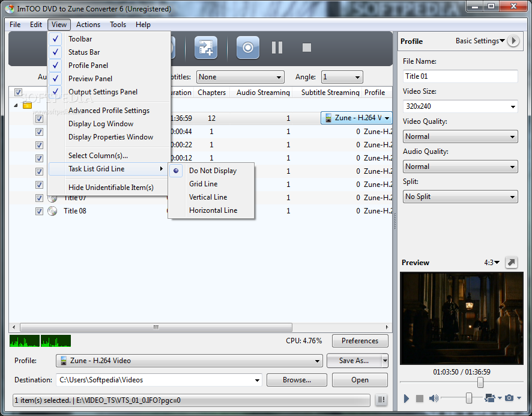Toggle Output Settings Panel option
The image size is (532, 416).
(x=109, y=92)
